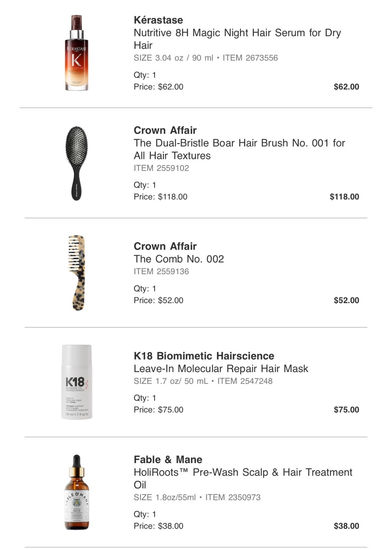Click the bold $118.00 line total
Screen dimensions: 392x549
pyautogui.click(x=344, y=197)
